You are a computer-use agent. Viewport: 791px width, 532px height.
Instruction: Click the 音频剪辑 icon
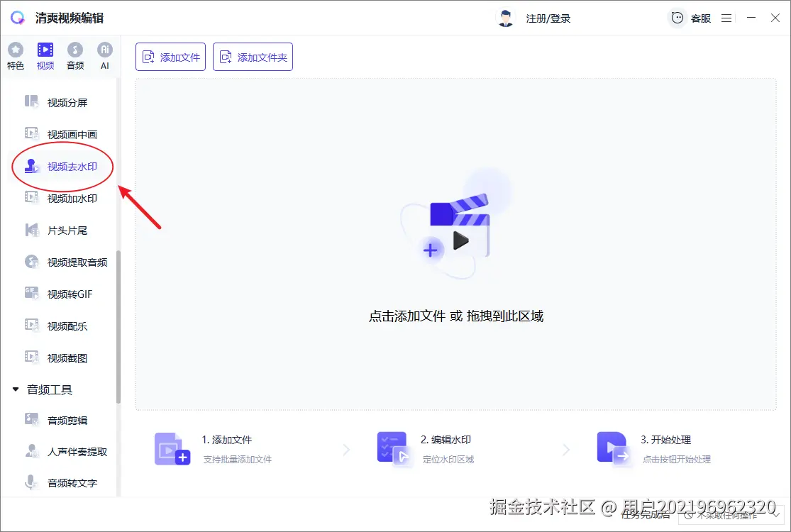32,419
